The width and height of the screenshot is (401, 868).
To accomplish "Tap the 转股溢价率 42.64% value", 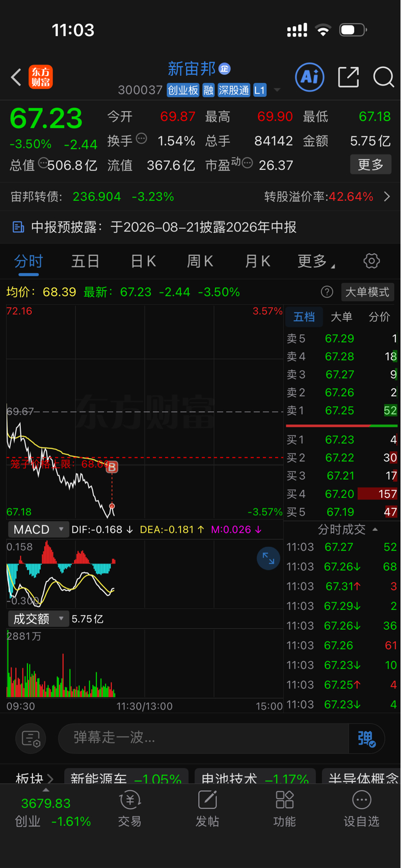I will [x=351, y=197].
